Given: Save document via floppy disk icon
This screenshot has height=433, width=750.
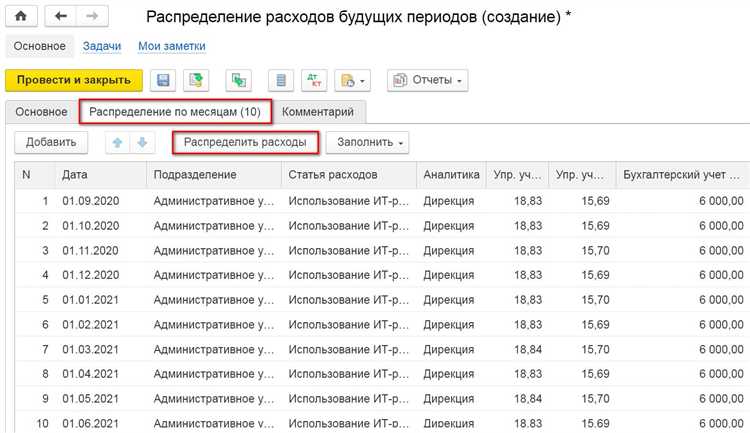Looking at the screenshot, I should click(162, 80).
